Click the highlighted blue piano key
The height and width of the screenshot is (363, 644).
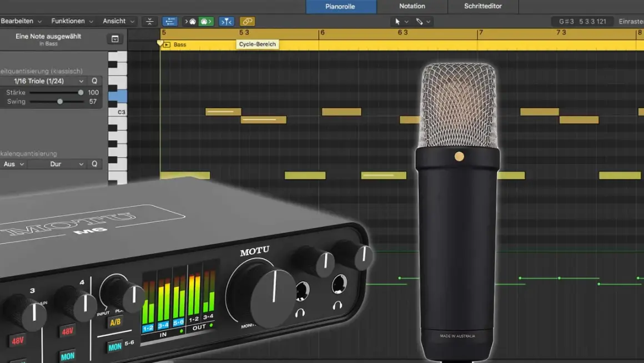pos(118,96)
